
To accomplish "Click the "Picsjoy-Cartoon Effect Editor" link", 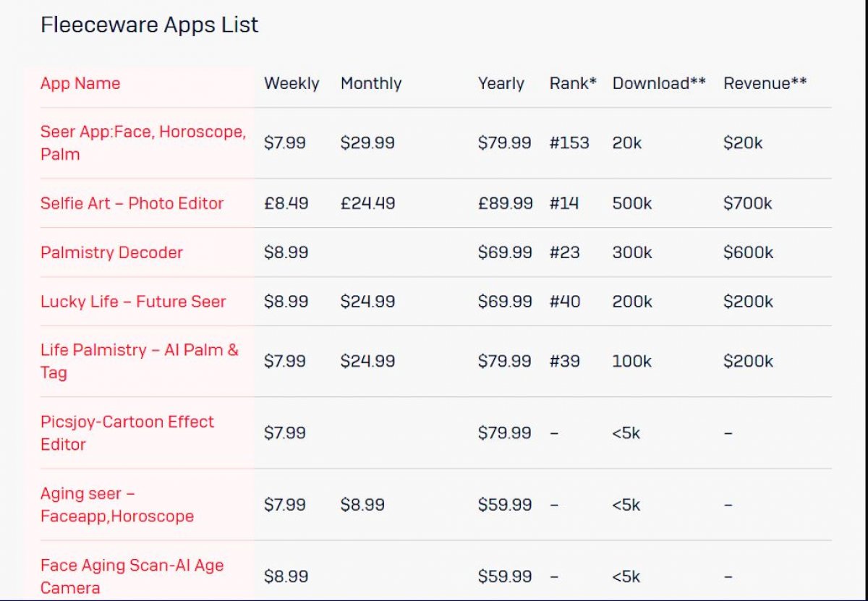I will point(127,432).
